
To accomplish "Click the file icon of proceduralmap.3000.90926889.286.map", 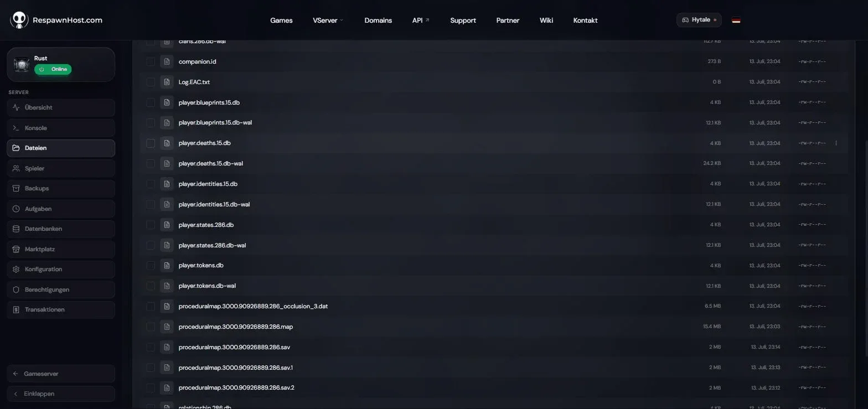I will coord(167,327).
